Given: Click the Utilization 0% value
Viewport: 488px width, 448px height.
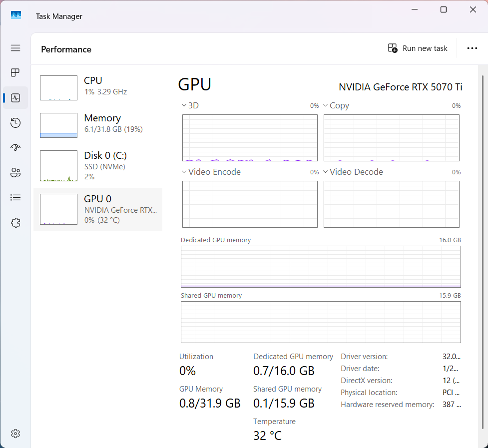Looking at the screenshot, I should [187, 371].
